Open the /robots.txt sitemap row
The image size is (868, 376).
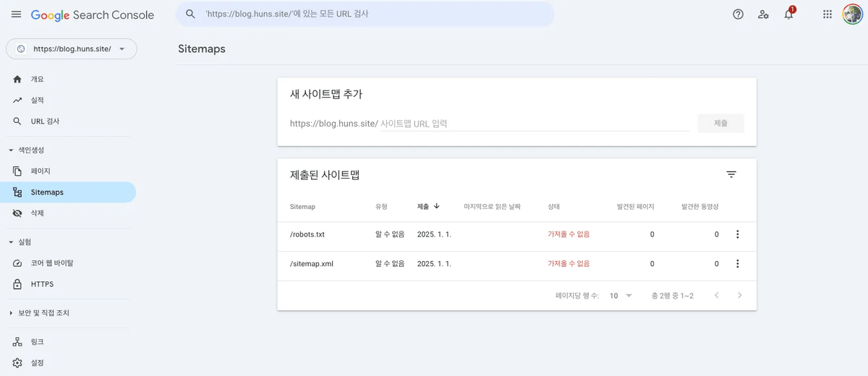point(516,234)
